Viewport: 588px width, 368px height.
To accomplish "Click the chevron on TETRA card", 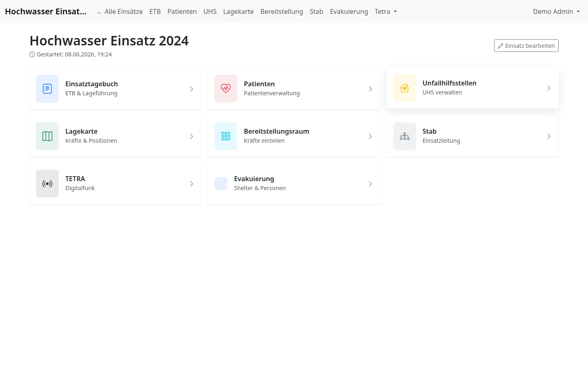I will (x=192, y=184).
